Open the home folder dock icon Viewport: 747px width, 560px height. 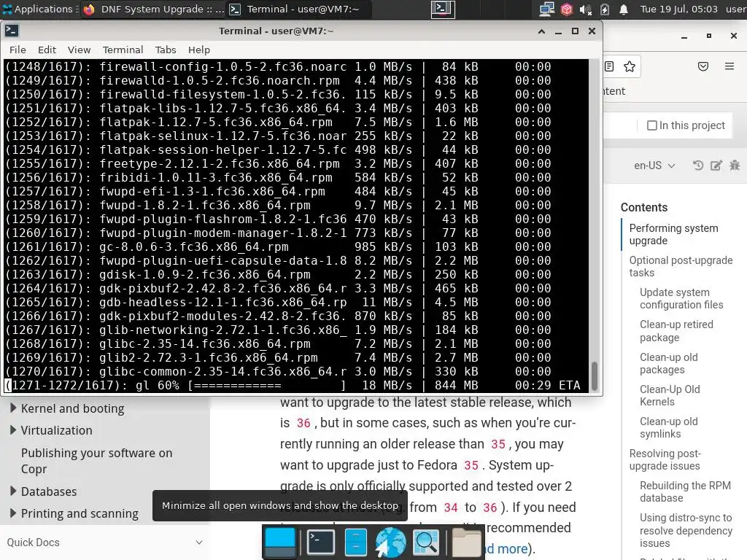466,542
